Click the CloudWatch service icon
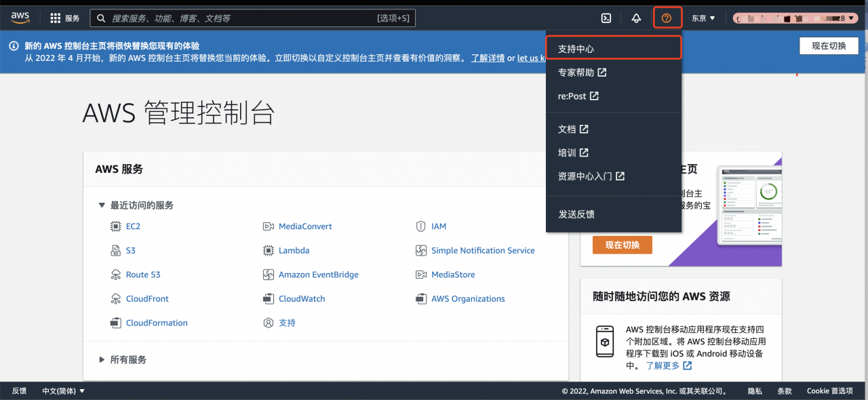This screenshot has width=868, height=400. pyautogui.click(x=268, y=299)
